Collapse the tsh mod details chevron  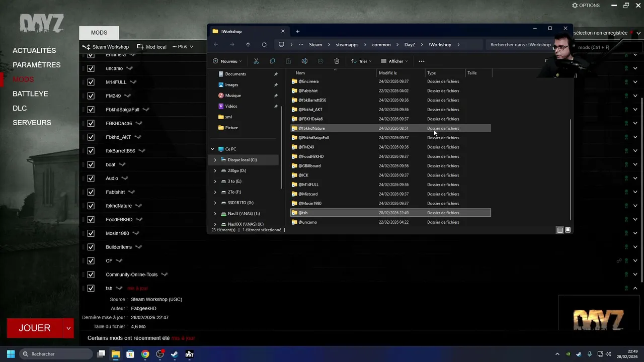[635, 288]
